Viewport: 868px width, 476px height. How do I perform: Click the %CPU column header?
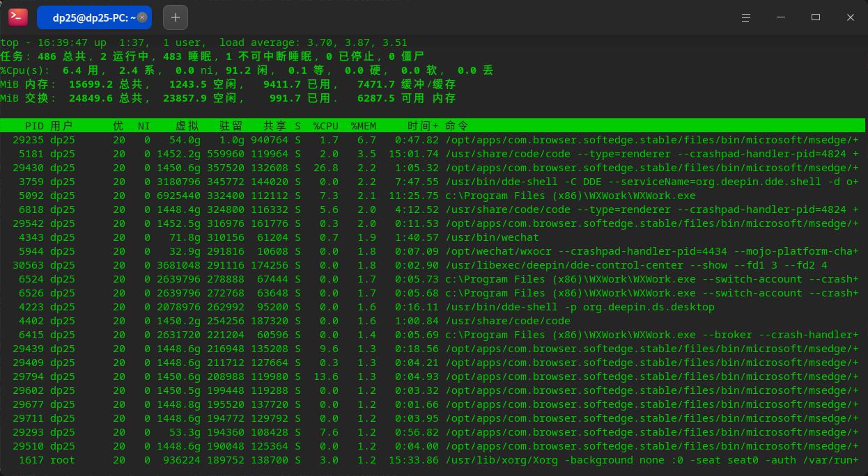pos(326,126)
